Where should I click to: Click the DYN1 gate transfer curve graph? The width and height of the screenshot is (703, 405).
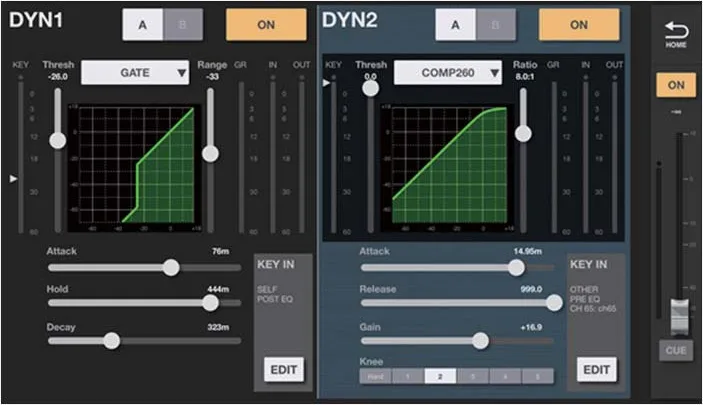pyautogui.click(x=134, y=167)
